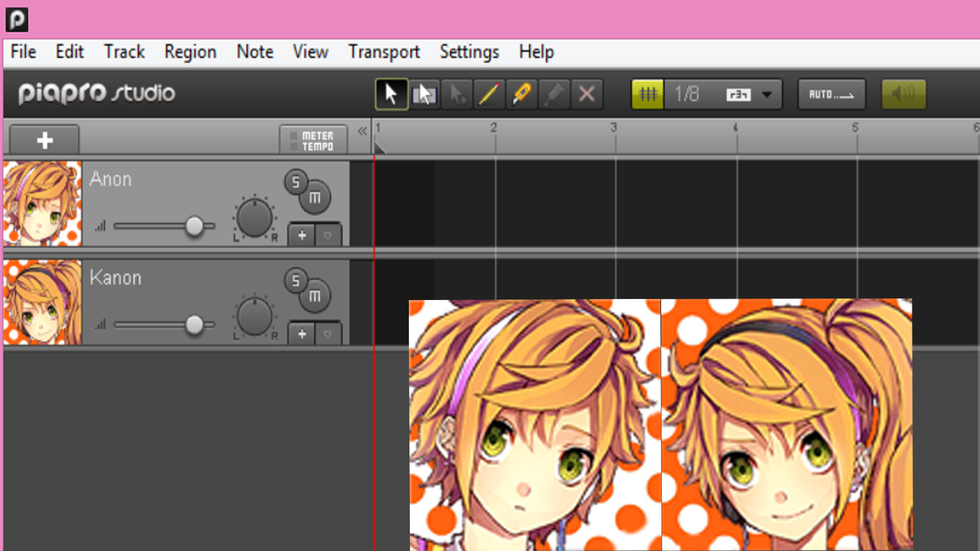980x551 pixels.
Task: Activate the region selection tool
Action: pyautogui.click(x=424, y=93)
